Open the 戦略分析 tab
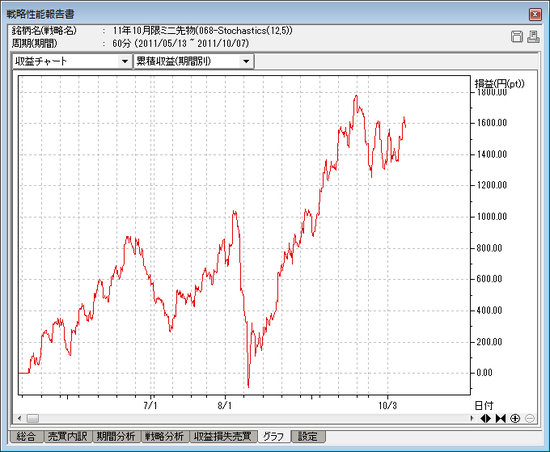The width and height of the screenshot is (550, 452). click(x=165, y=437)
